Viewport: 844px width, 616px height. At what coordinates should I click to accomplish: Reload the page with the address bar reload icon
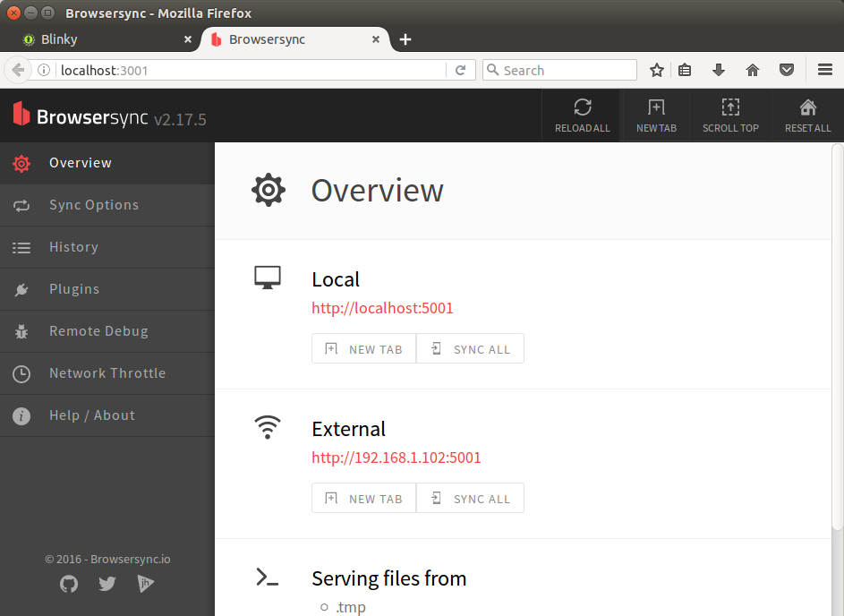461,71
